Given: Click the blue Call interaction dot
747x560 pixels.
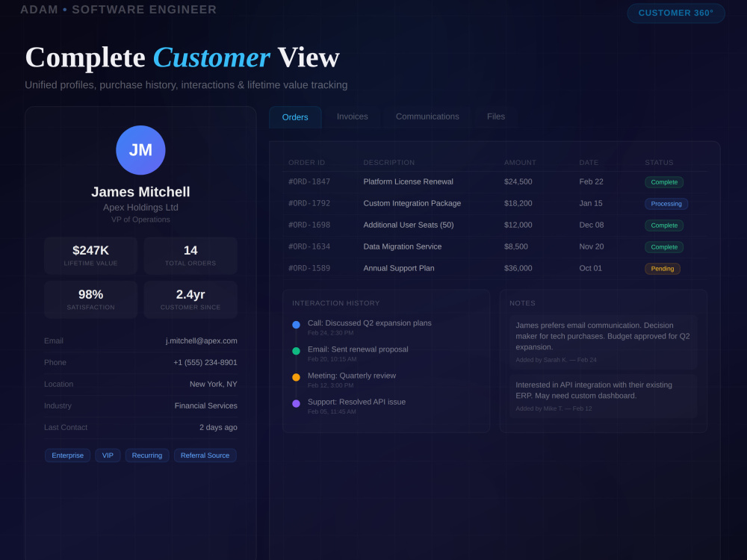Looking at the screenshot, I should (x=296, y=325).
